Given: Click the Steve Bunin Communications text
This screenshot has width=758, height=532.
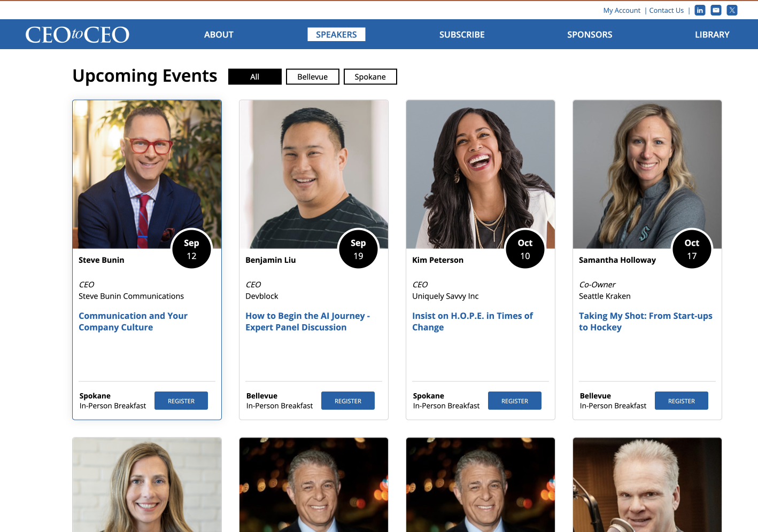Looking at the screenshot, I should click(131, 296).
